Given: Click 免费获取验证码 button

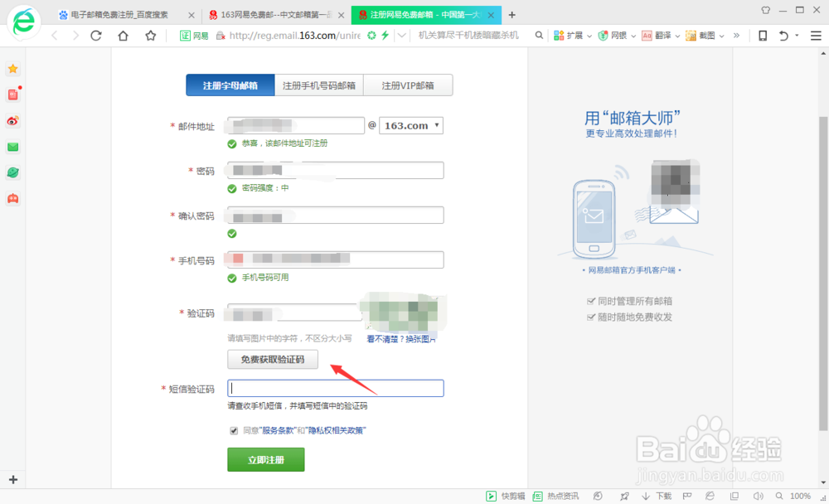Looking at the screenshot, I should pyautogui.click(x=273, y=359).
